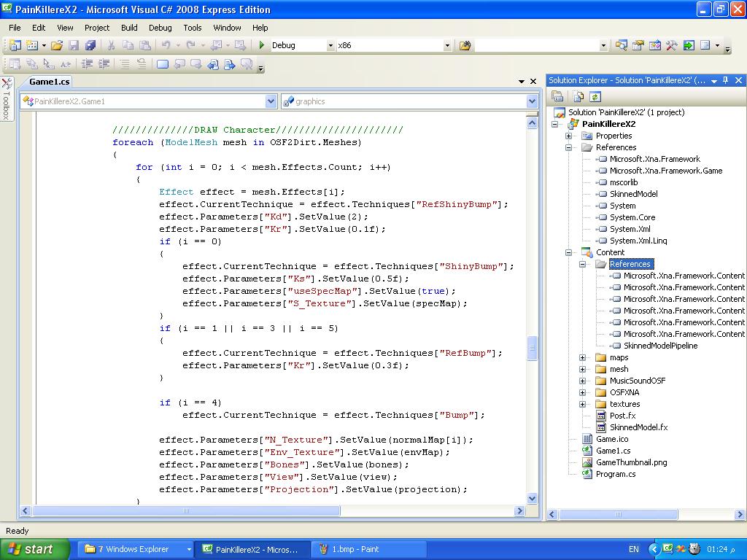The image size is (747, 560).
Task: Switch to 1.bmp - Paint taskbar button
Action: click(x=368, y=549)
